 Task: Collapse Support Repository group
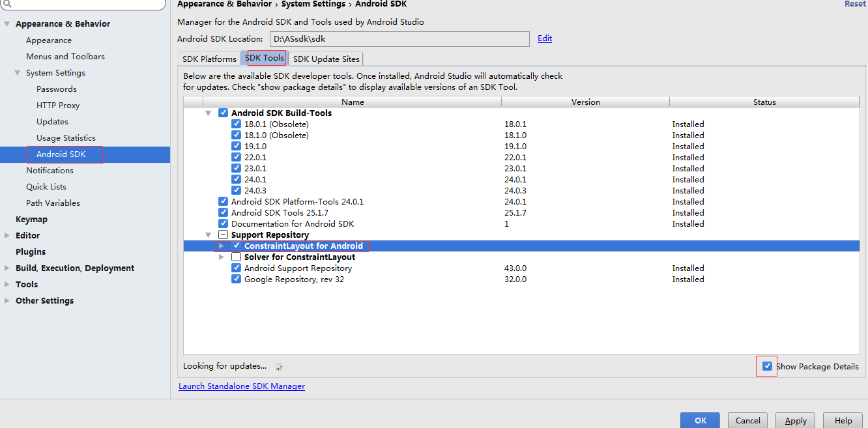tap(209, 235)
